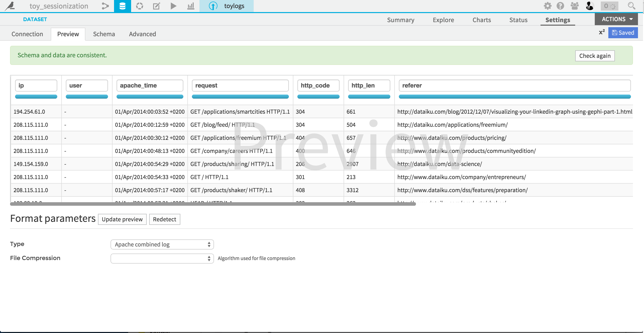Click the Check again button
This screenshot has width=644, height=333.
click(x=595, y=56)
